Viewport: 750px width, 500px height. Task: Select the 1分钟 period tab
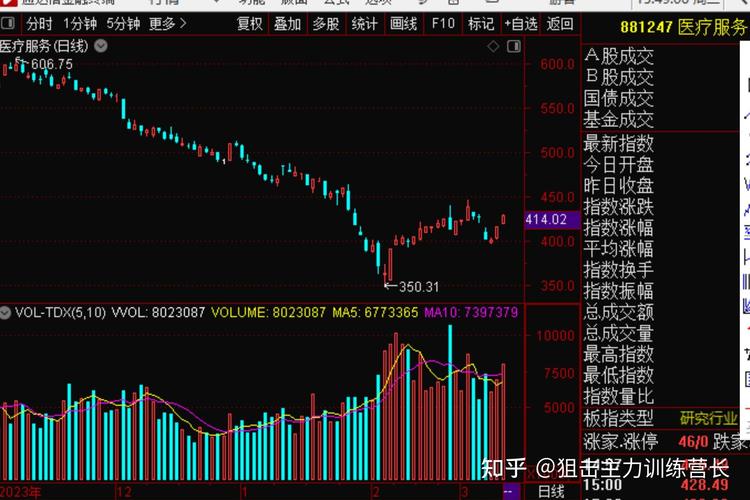80,23
